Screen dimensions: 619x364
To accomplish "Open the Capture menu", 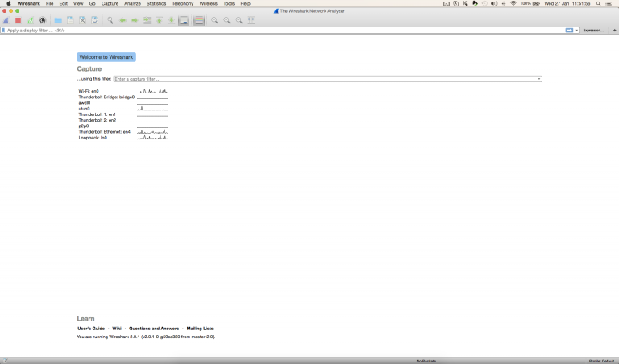I will [110, 3].
